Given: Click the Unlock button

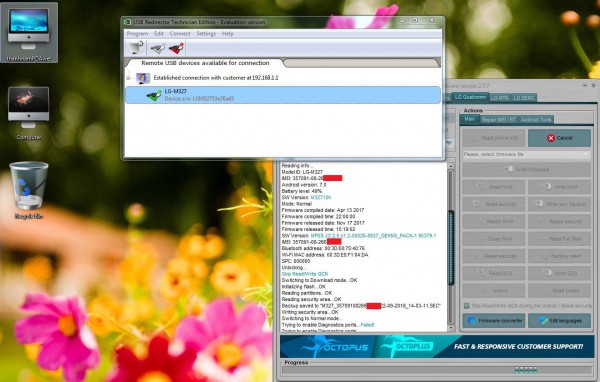Looking at the screenshot, I should [494, 290].
